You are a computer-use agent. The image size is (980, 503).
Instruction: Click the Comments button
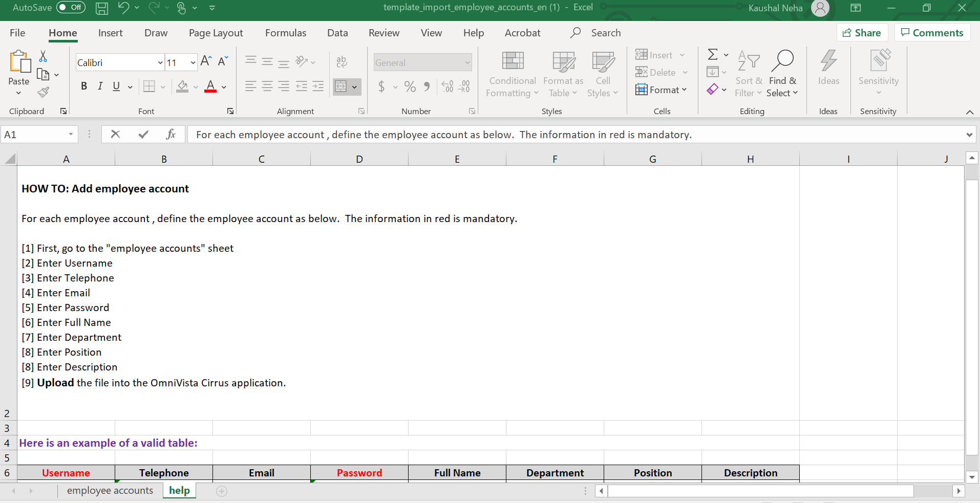coord(932,33)
